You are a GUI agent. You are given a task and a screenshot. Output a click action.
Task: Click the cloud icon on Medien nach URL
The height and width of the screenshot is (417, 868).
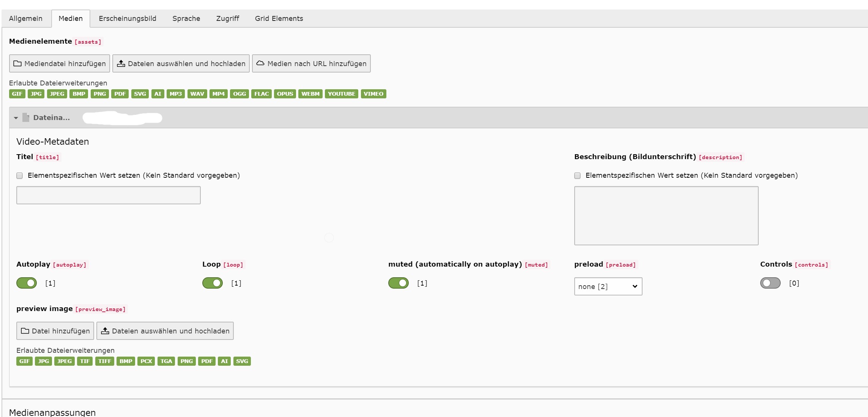(260, 63)
